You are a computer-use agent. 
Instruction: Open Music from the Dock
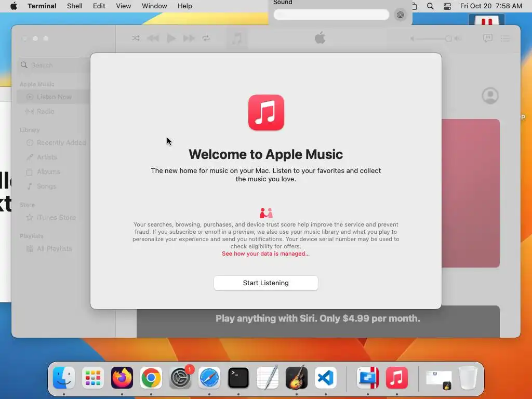coord(396,378)
